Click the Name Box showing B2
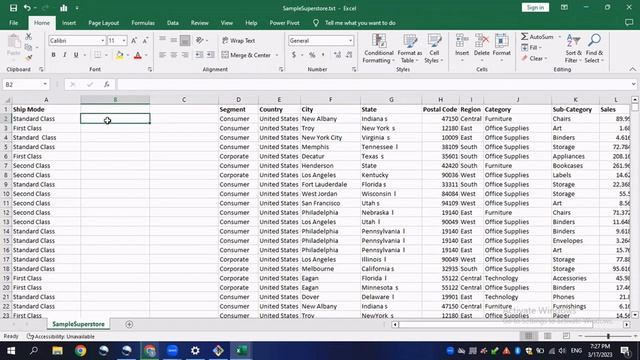Screen dimensions: 640x360 coord(26,84)
